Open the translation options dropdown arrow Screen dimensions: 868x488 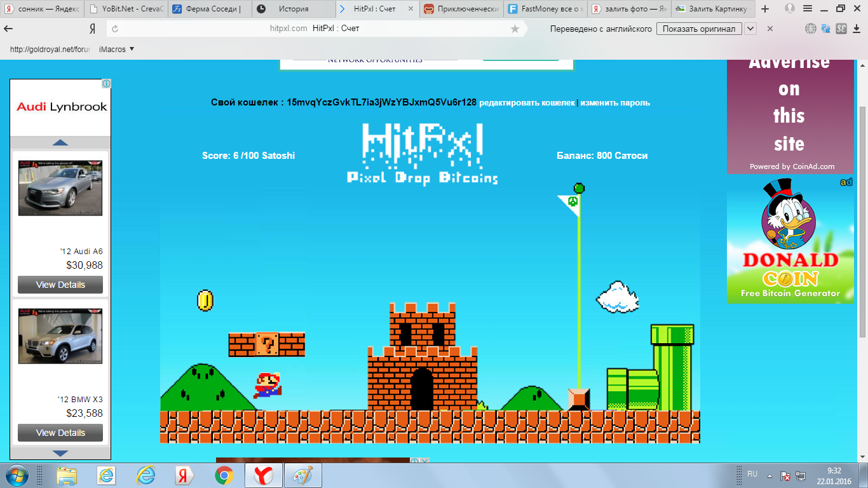[x=750, y=29]
